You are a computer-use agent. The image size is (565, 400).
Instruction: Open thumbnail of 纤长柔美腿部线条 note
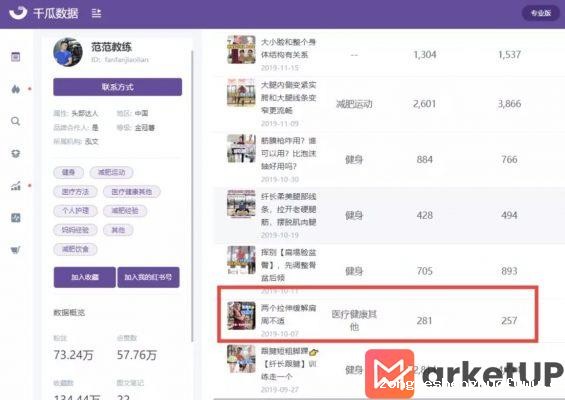pyautogui.click(x=241, y=204)
